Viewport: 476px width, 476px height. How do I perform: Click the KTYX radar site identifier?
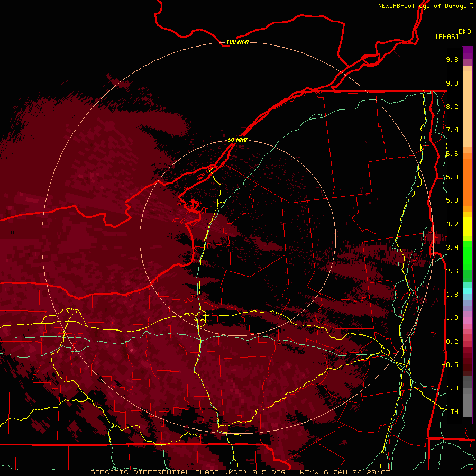click(309, 472)
